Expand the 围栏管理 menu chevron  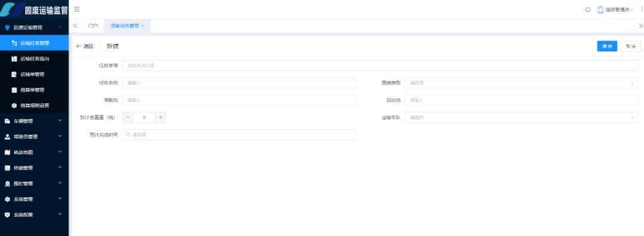[60, 183]
